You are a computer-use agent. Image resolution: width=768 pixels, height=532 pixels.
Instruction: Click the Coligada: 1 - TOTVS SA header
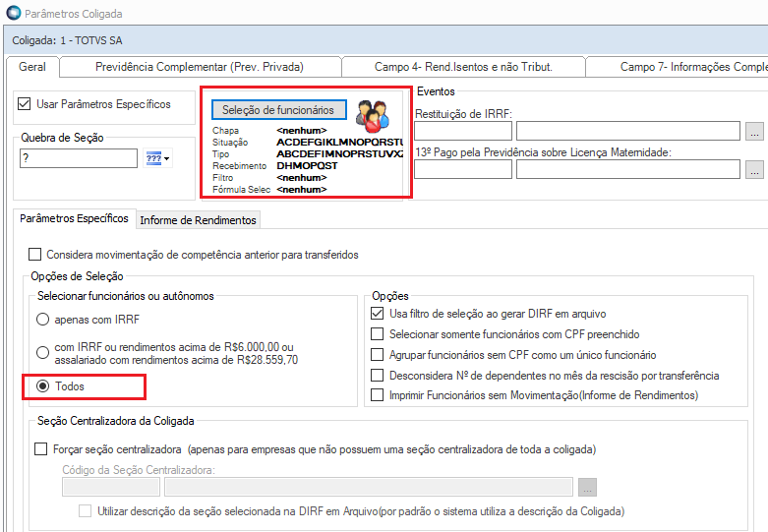click(x=67, y=40)
